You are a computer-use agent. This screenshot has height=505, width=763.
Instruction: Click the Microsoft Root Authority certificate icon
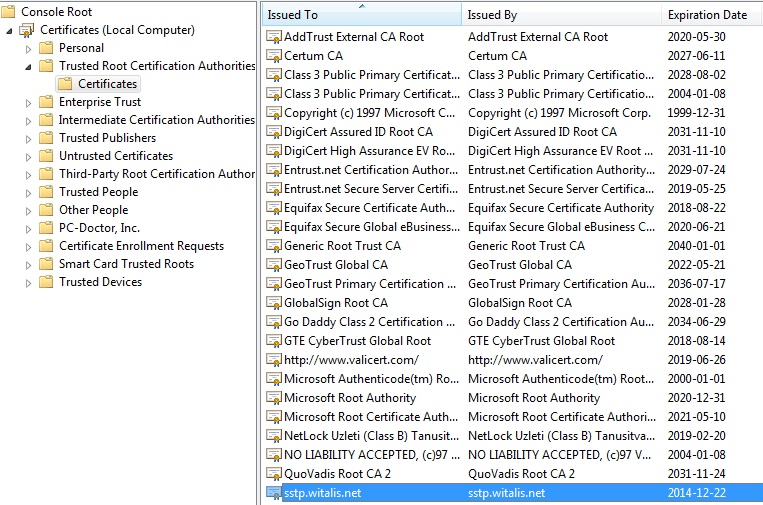point(274,397)
